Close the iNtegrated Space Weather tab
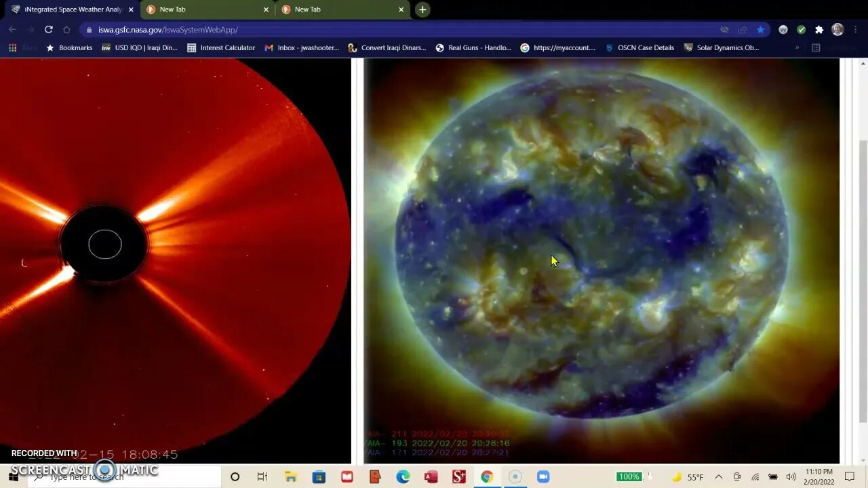 131,9
